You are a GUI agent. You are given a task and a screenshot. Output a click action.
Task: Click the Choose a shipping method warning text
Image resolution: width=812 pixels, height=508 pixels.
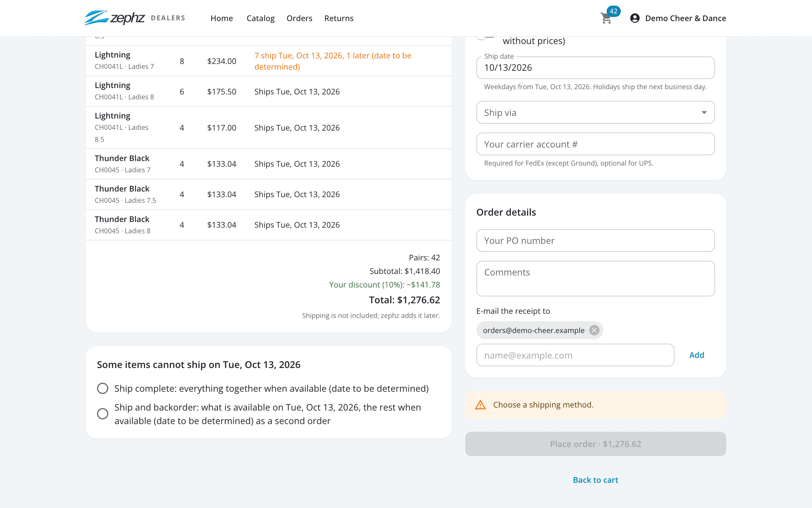coord(543,405)
